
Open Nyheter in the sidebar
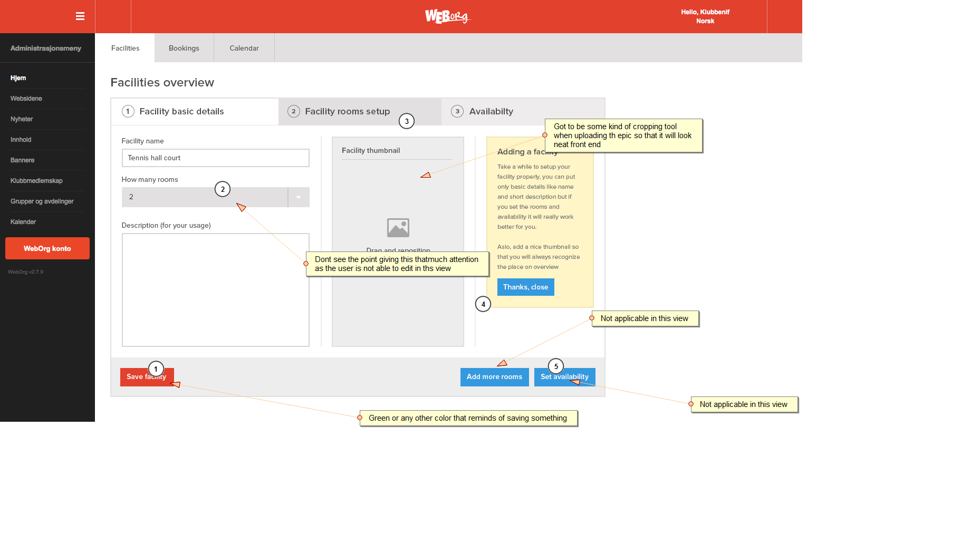point(22,119)
